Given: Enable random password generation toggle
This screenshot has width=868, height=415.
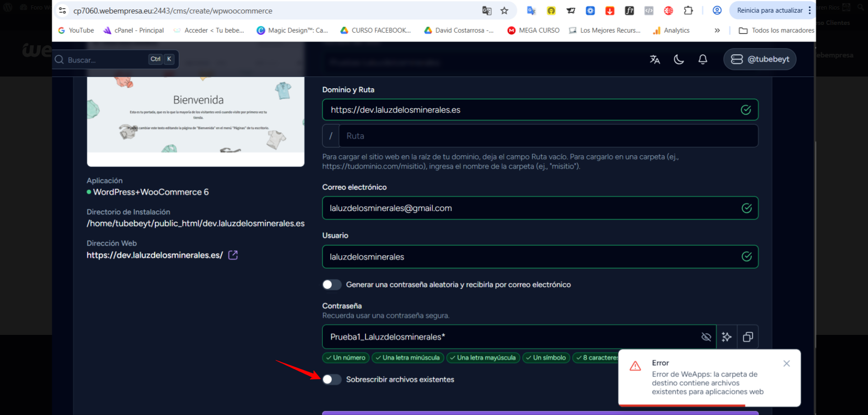Looking at the screenshot, I should (x=331, y=285).
